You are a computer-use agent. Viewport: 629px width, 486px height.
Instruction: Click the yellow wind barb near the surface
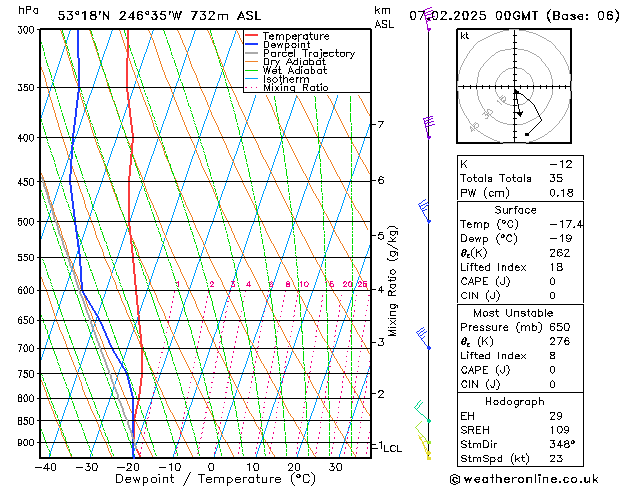[425, 448]
